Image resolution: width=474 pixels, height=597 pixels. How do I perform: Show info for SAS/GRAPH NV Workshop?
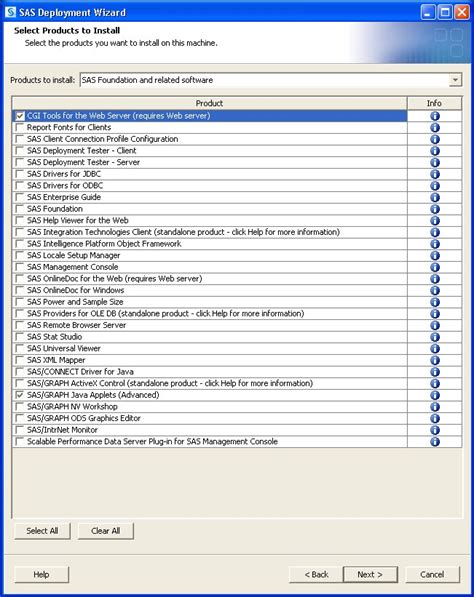435,407
